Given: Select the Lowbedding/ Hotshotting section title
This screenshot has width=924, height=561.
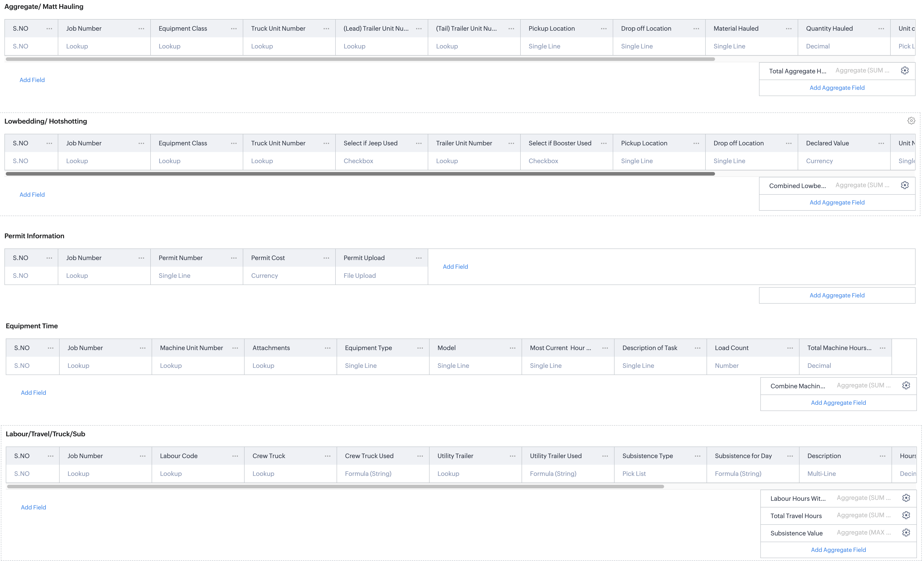Looking at the screenshot, I should [46, 121].
